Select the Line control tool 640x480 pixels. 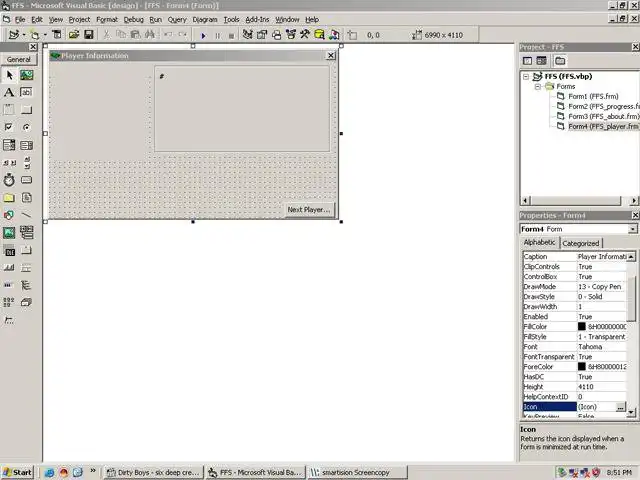click(27, 215)
